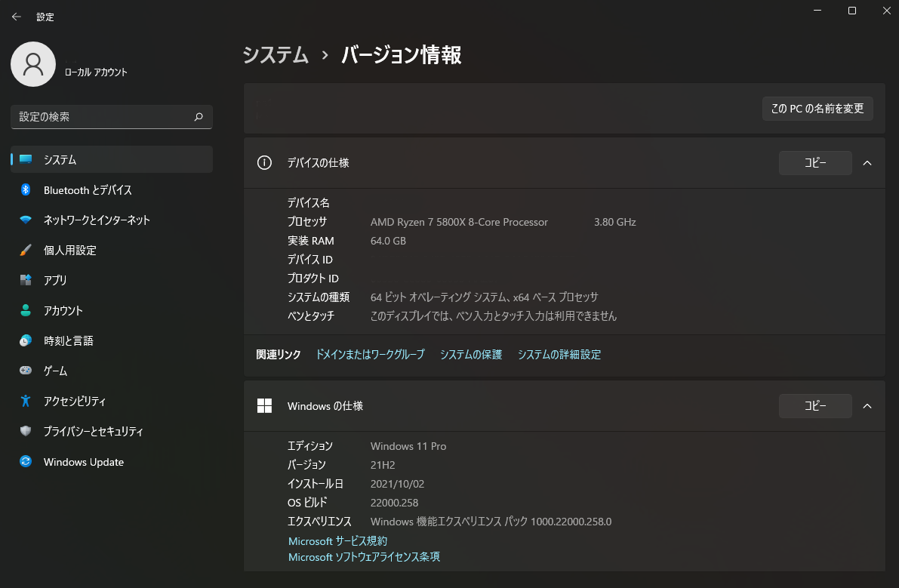Open アプリ settings category
The image size is (899, 588).
(112, 280)
